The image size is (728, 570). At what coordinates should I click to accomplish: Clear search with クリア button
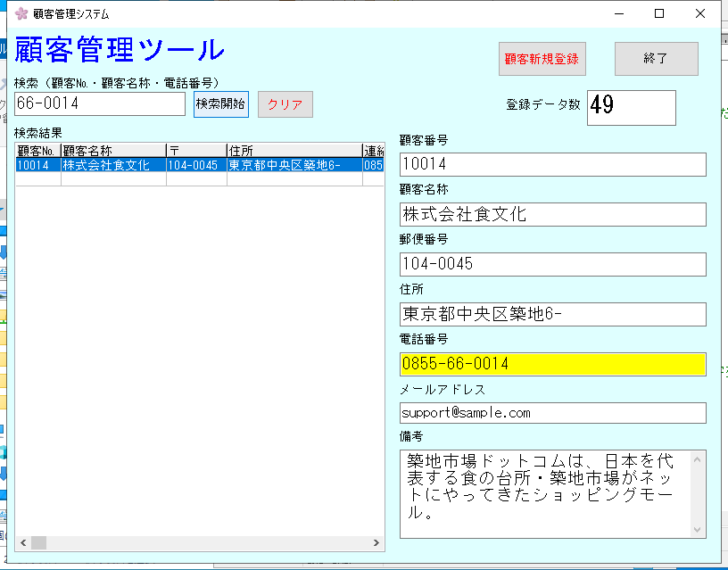click(285, 104)
